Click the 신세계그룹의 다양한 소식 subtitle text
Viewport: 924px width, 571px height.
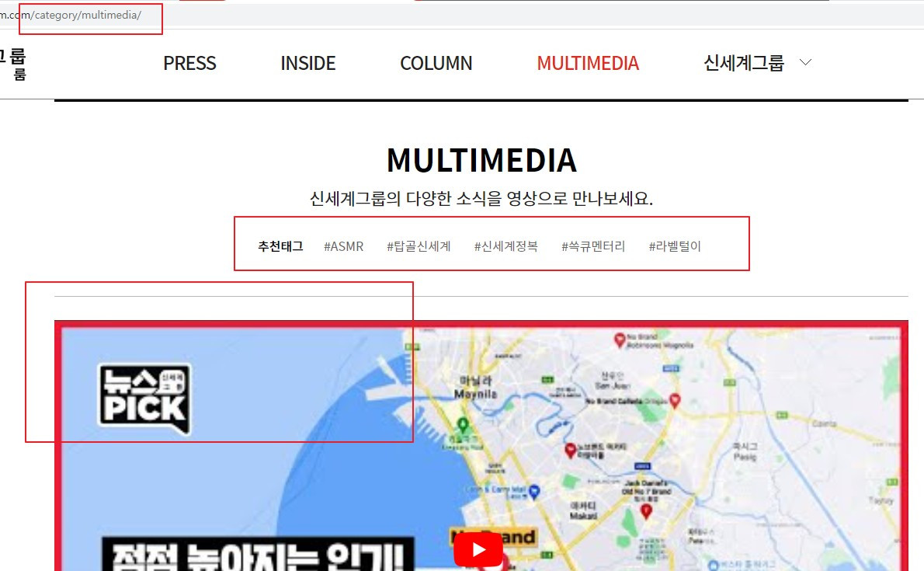click(x=481, y=198)
